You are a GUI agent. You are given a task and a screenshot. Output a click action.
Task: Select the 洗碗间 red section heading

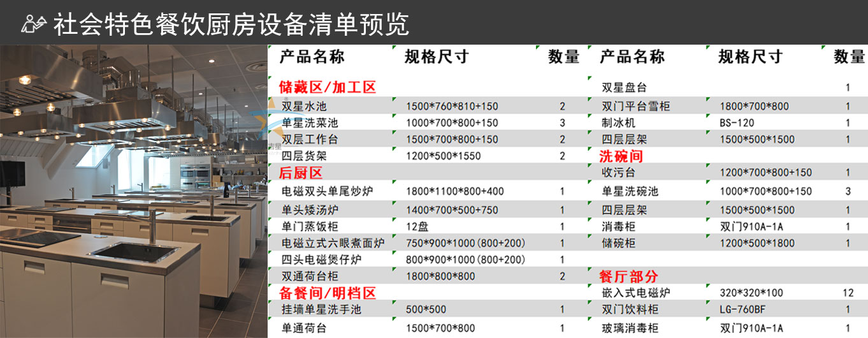[621, 156]
